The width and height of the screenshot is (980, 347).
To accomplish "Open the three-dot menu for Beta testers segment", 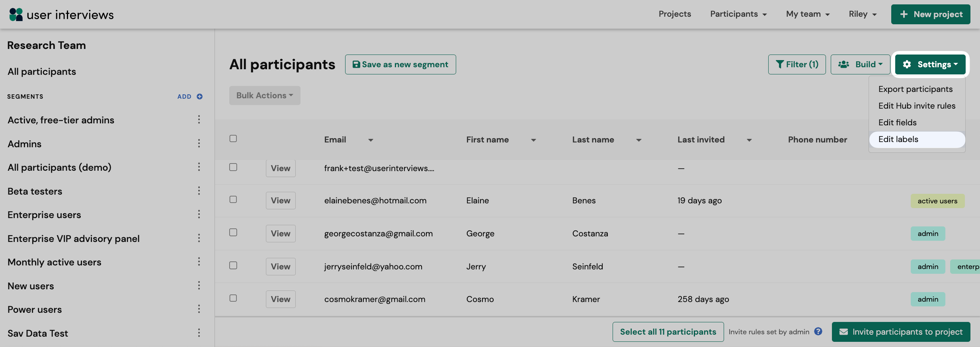I will (x=199, y=191).
